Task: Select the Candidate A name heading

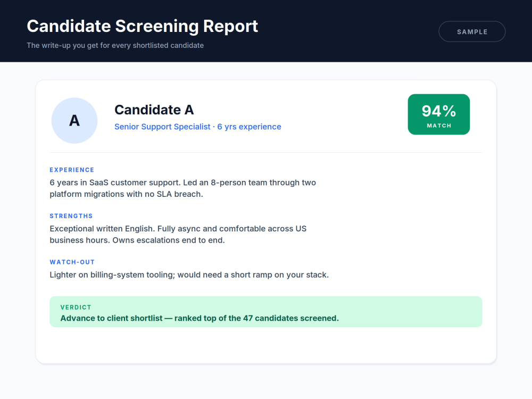Action: tap(154, 110)
